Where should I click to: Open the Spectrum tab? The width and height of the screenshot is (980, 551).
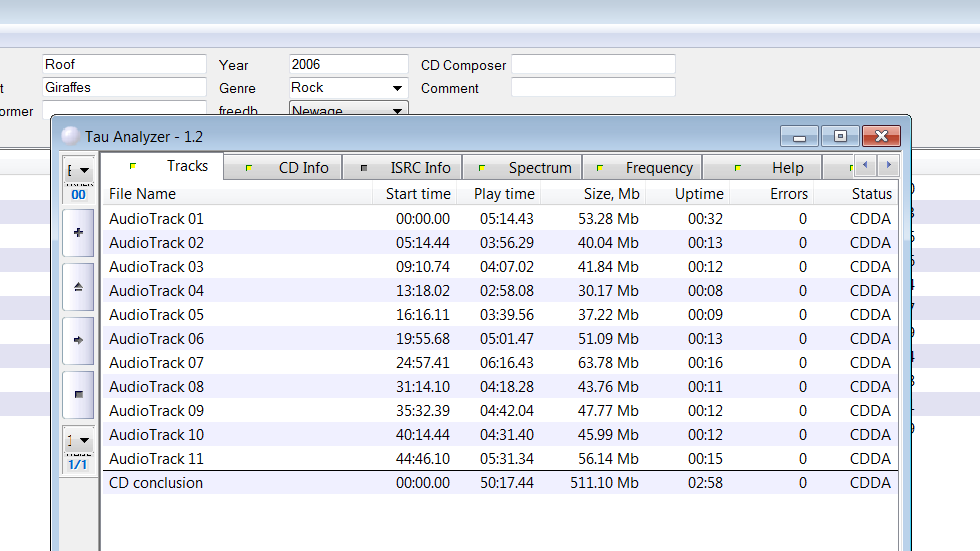(522, 167)
